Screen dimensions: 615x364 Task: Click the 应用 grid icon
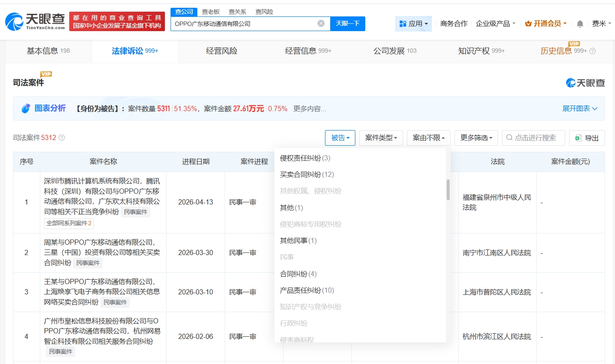pos(402,24)
